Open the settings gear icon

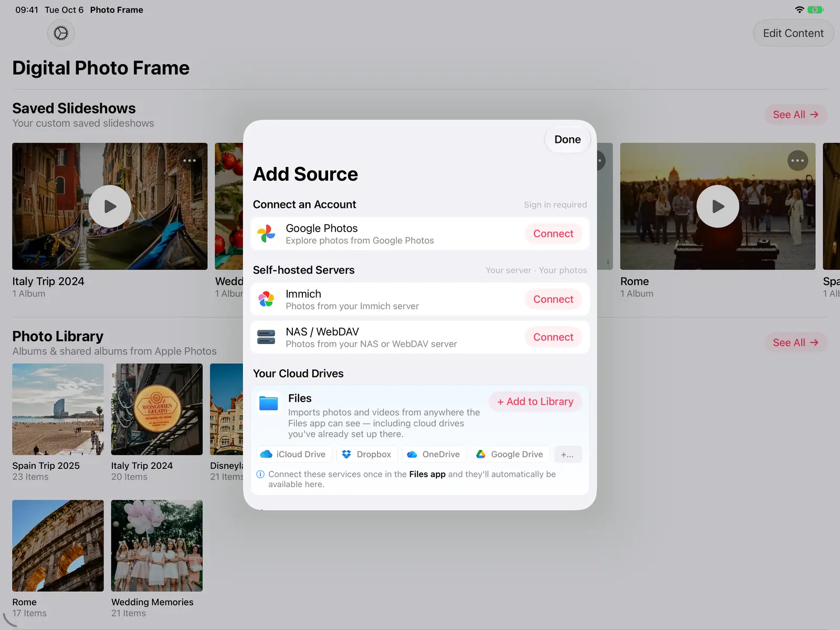tap(61, 33)
